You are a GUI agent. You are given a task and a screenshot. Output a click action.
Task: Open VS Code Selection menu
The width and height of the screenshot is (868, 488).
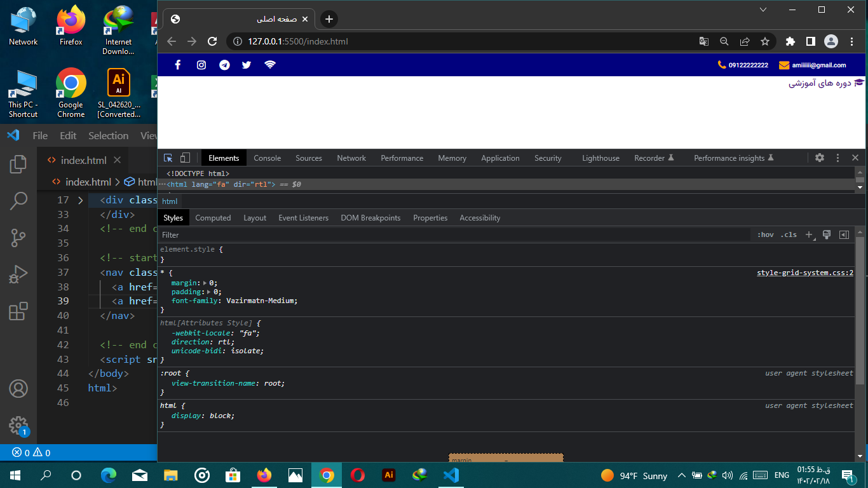pyautogui.click(x=108, y=135)
